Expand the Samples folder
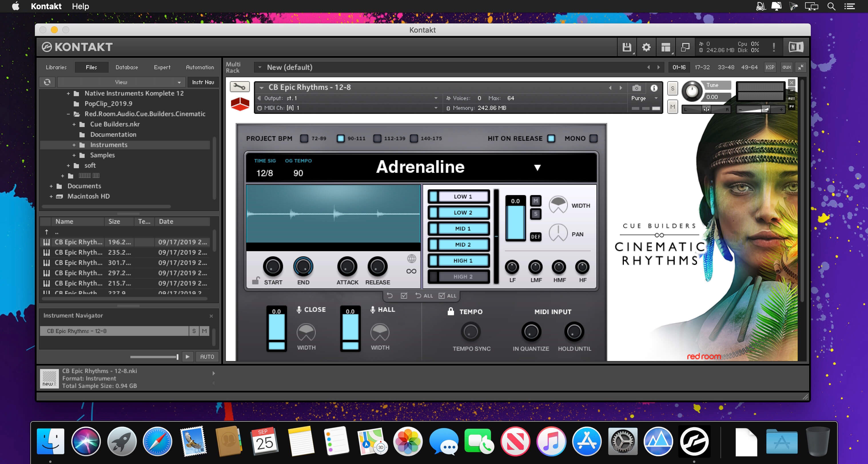 74,155
